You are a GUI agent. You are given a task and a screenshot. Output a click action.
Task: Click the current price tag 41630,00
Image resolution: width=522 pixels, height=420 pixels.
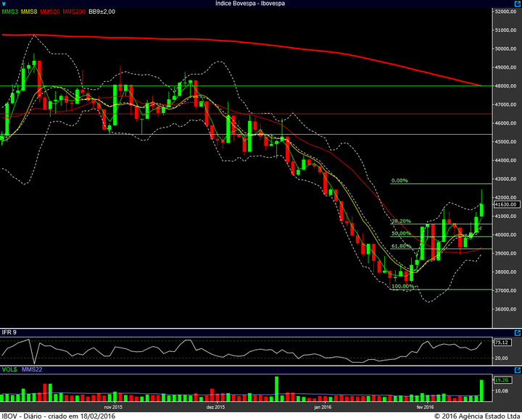click(507, 204)
